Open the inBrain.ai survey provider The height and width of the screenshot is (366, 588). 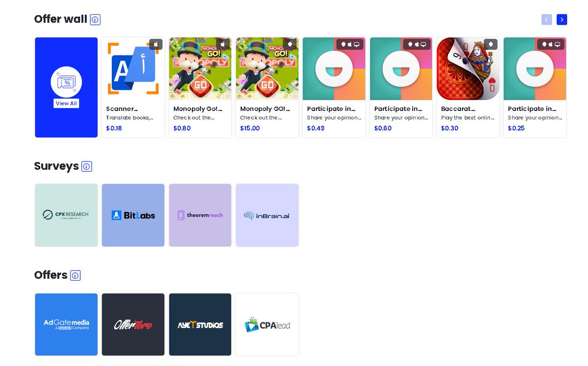pos(267,215)
